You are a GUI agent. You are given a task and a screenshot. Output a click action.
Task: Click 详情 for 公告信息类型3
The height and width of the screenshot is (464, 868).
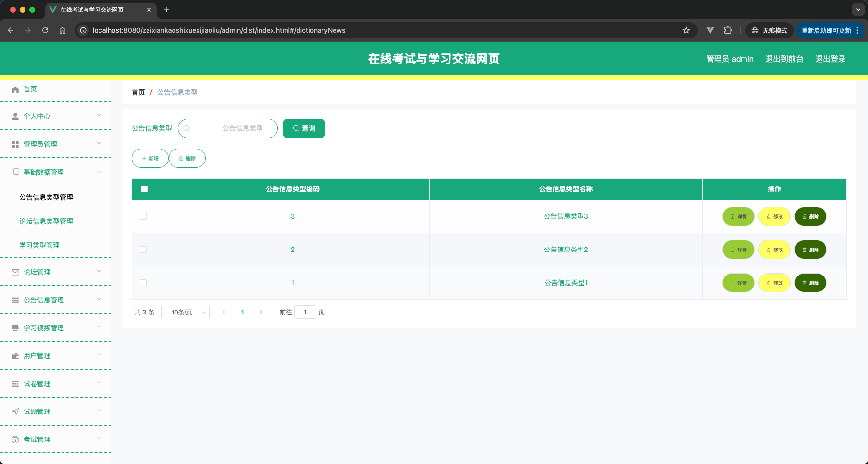tap(738, 216)
